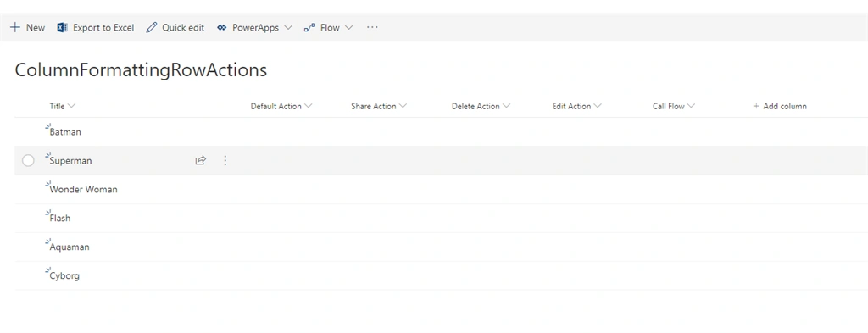
Task: Open the Title column header dropdown
Action: point(71,106)
